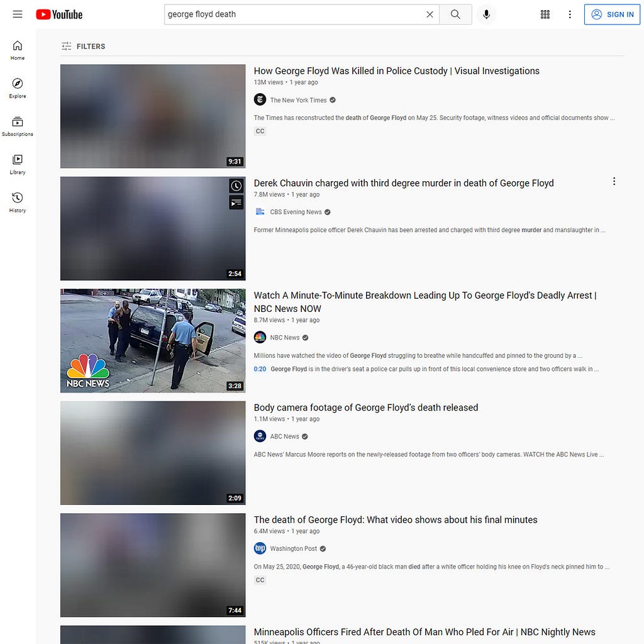Screen dimensions: 644x644
Task: Click the magnifier search button
Action: coord(455,14)
